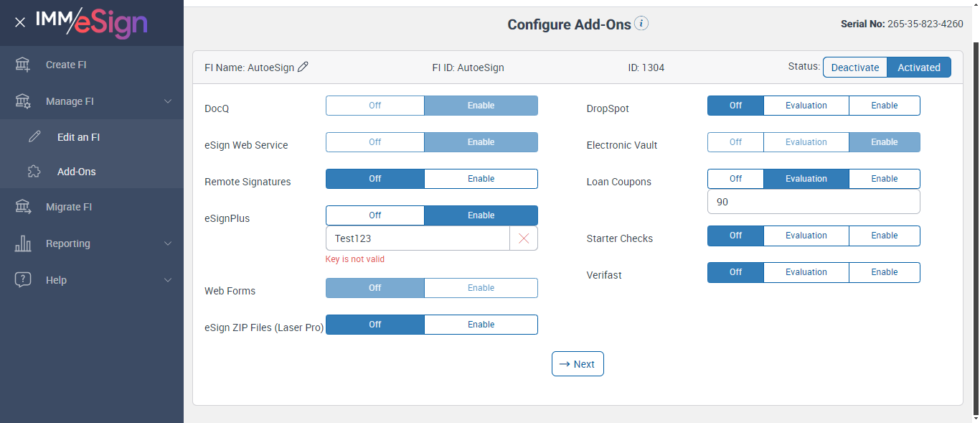
Task: Click the Manage FI bank icon
Action: point(23,101)
